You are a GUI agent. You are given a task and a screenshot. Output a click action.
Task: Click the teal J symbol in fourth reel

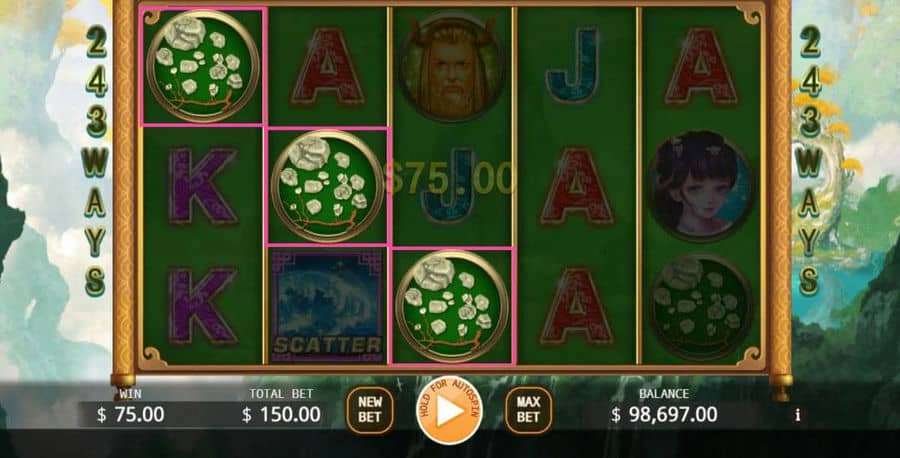coord(575,66)
